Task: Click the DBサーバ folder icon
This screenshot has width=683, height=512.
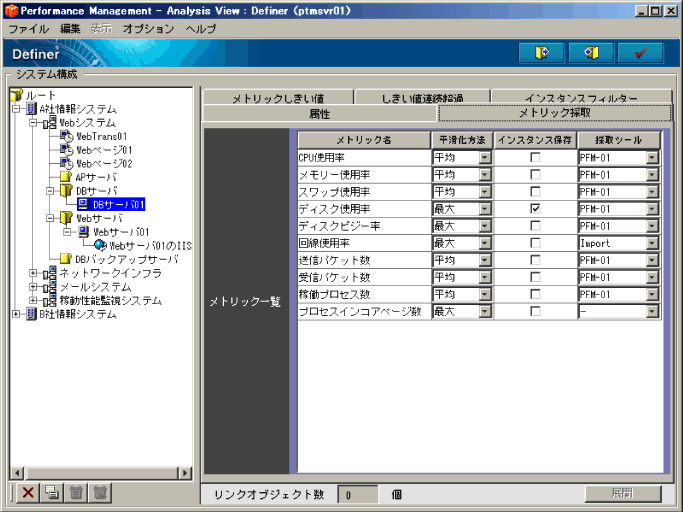Action: [66, 190]
